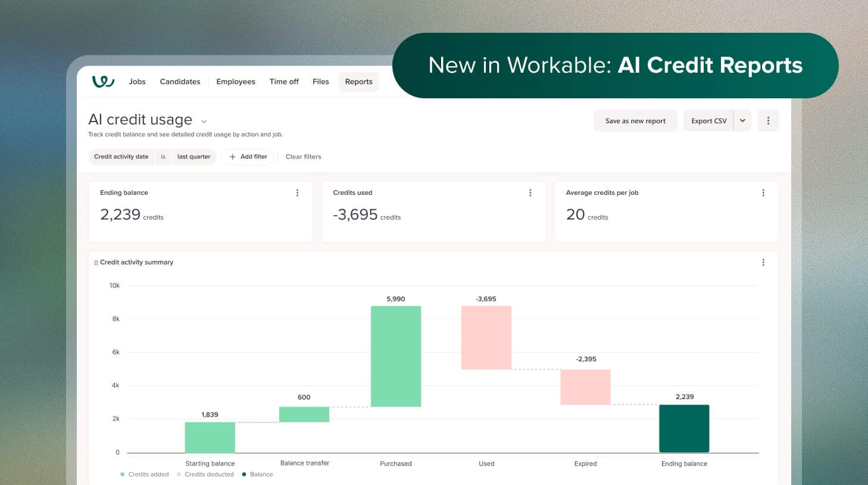Open the Candidates tab

coord(180,82)
